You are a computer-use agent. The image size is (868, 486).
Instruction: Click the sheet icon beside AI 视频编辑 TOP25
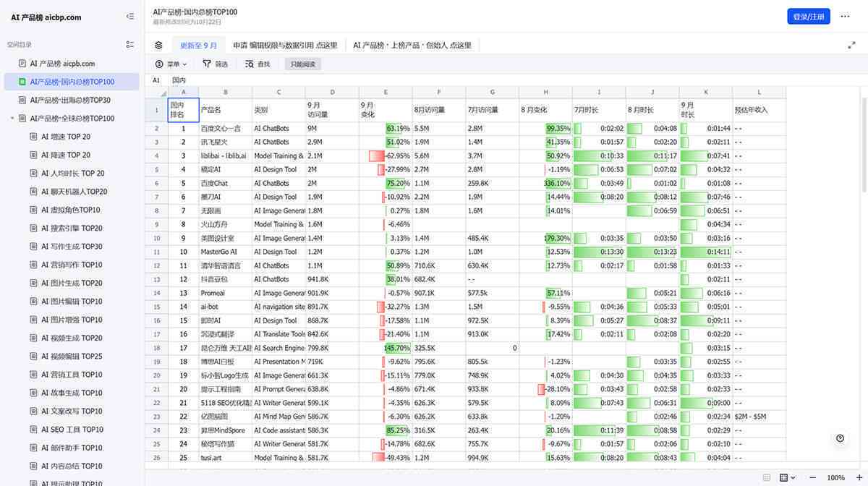pos(33,356)
